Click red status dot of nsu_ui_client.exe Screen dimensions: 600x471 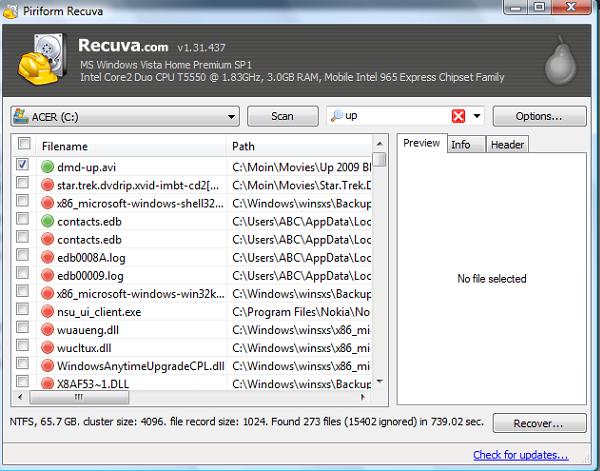47,311
